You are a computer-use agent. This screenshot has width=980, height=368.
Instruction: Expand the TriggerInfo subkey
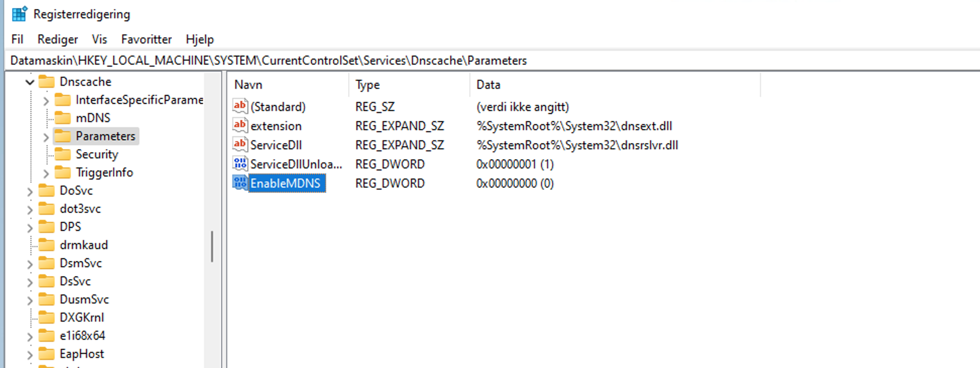coord(46,173)
